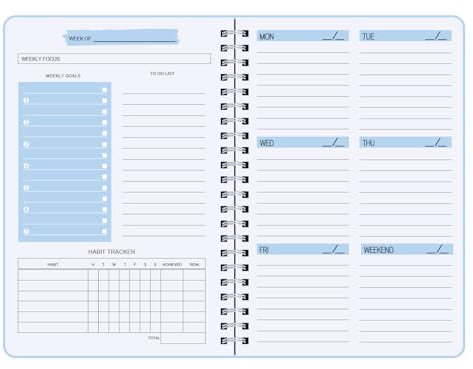Click the TO DO LIST heading
The image size is (473, 369).
(162, 73)
